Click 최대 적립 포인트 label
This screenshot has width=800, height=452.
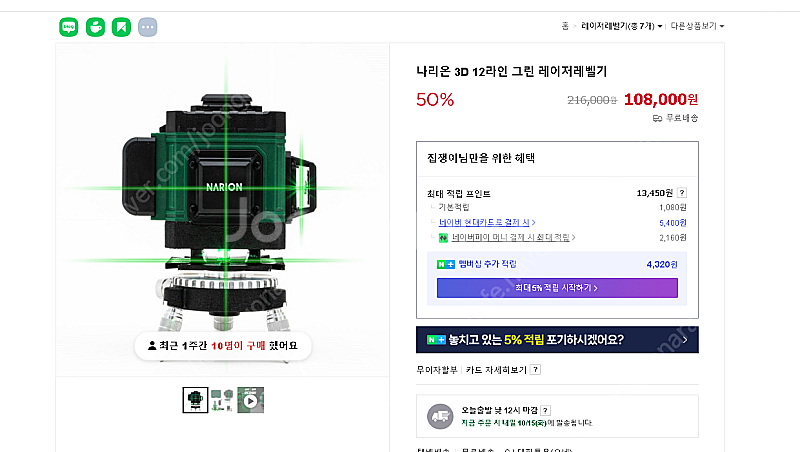pos(459,194)
